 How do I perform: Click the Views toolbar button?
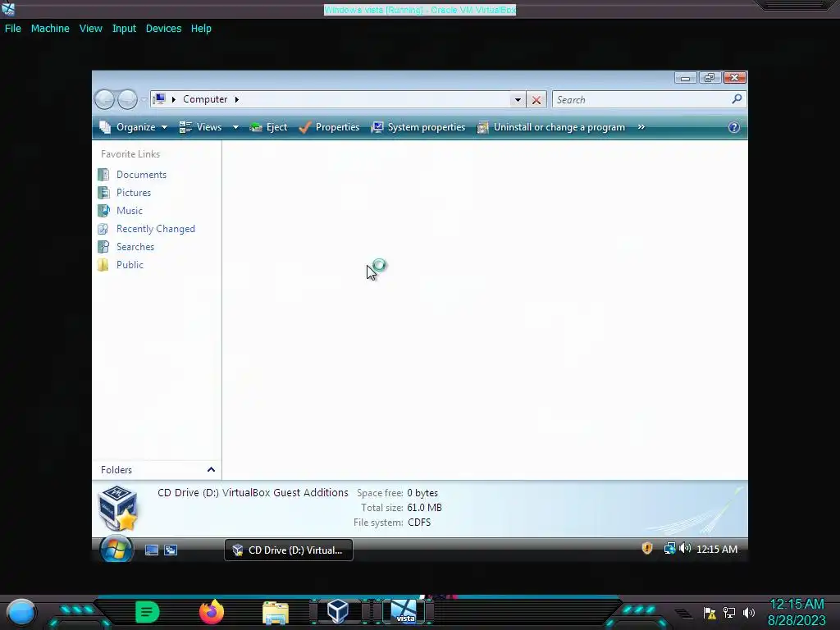(x=201, y=127)
